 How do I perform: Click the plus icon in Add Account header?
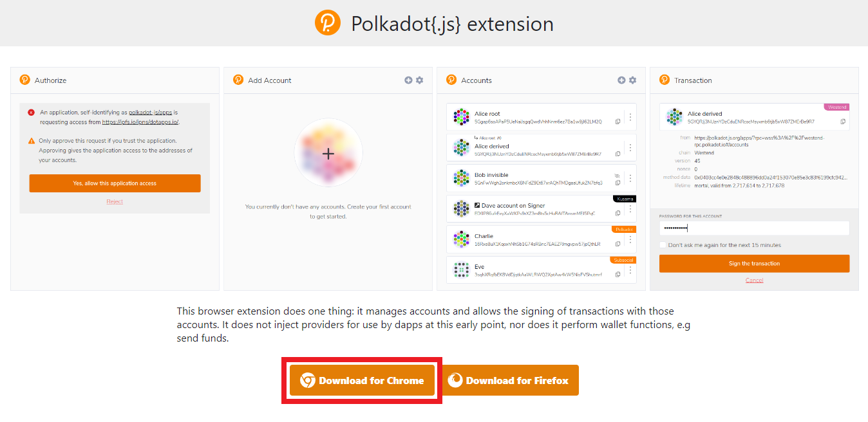pyautogui.click(x=408, y=80)
